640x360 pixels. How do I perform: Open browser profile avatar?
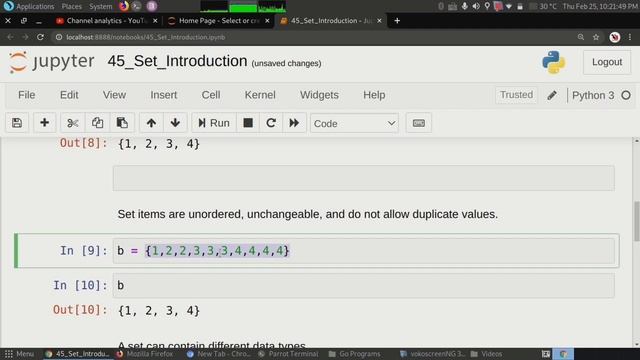click(x=615, y=37)
